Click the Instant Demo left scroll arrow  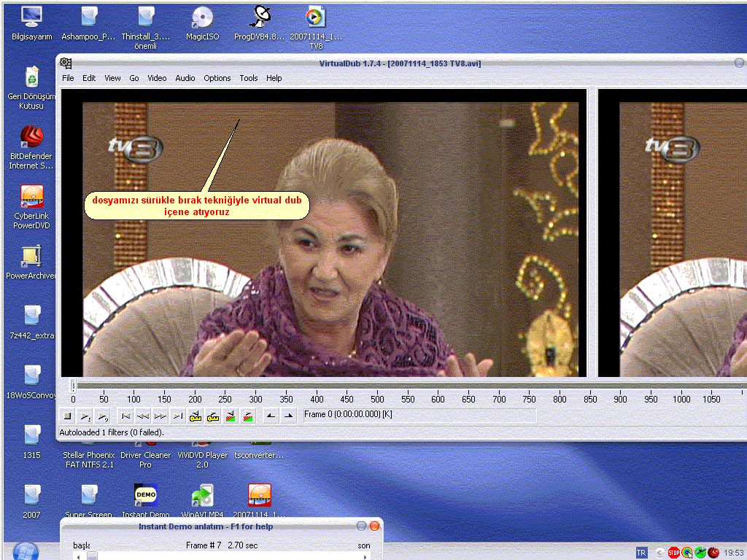(77, 556)
